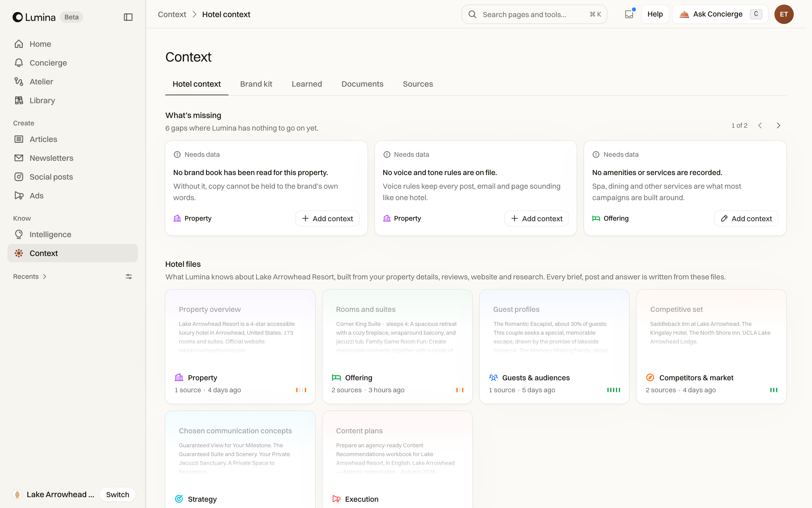This screenshot has height=508, width=812.
Task: Expand the Recents list
Action: [x=30, y=277]
